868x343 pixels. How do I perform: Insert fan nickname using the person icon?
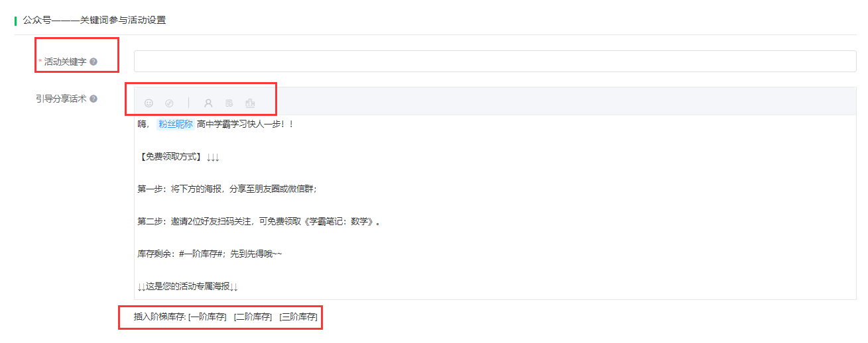coord(208,103)
